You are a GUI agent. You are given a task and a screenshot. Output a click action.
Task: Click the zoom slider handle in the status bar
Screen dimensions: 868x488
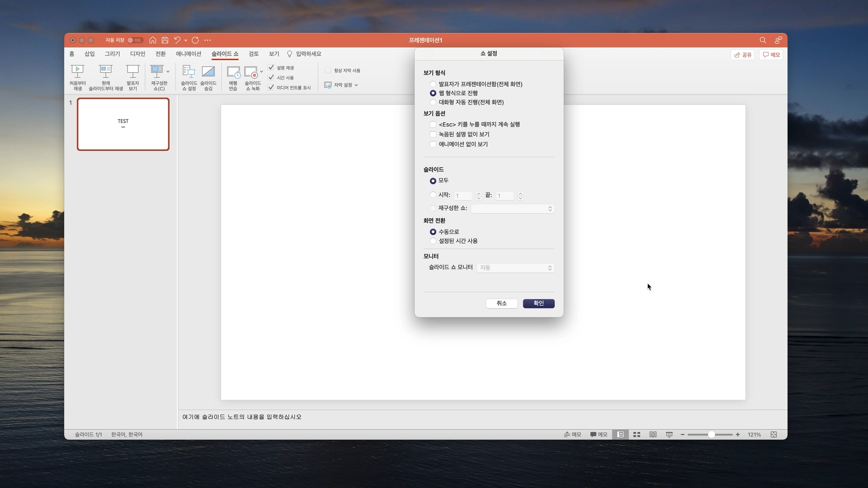711,435
